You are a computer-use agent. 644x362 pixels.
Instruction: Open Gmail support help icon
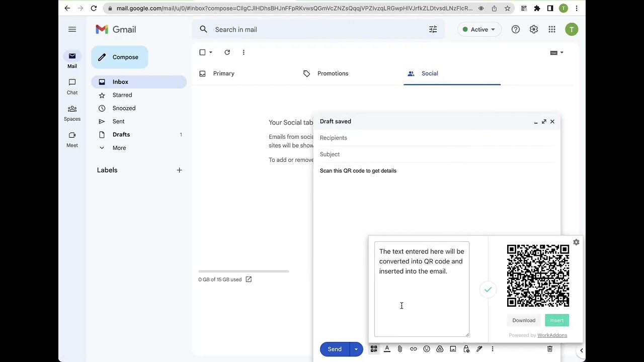(516, 30)
